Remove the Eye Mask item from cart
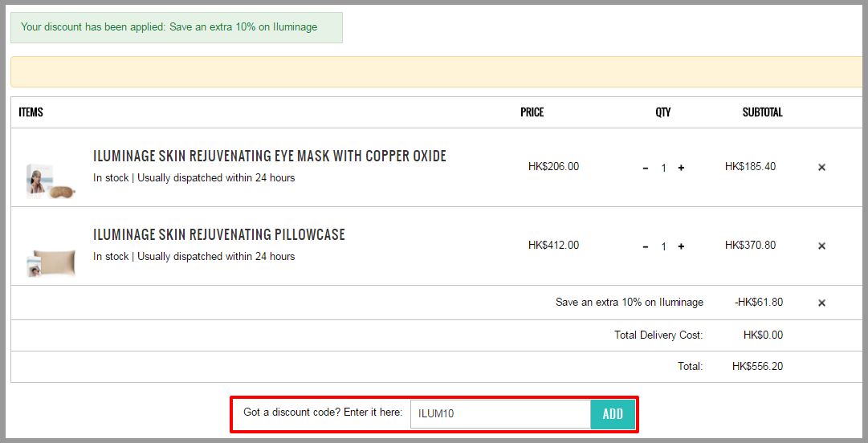 [x=821, y=168]
